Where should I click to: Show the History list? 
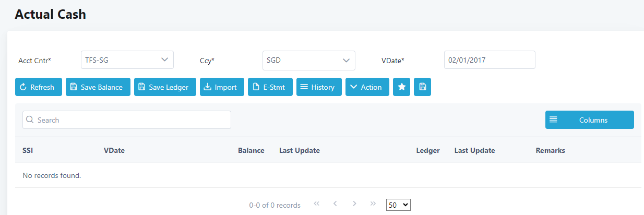coord(319,87)
